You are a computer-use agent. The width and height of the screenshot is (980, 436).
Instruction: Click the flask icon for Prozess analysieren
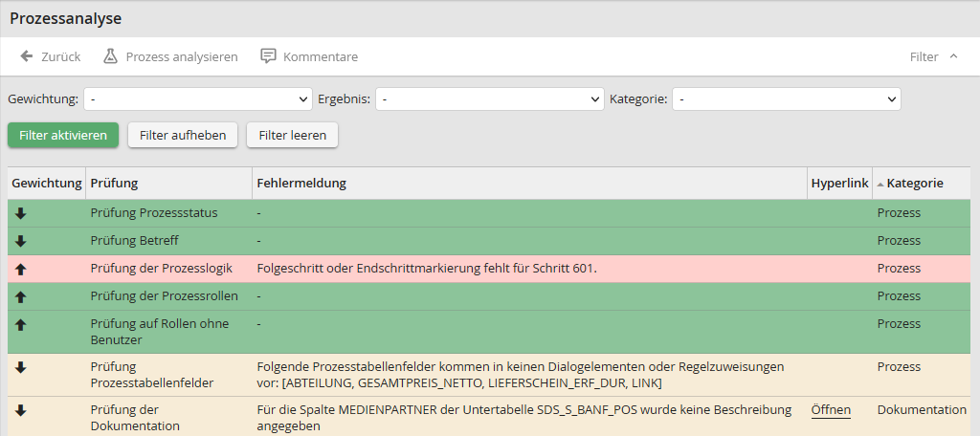point(110,56)
